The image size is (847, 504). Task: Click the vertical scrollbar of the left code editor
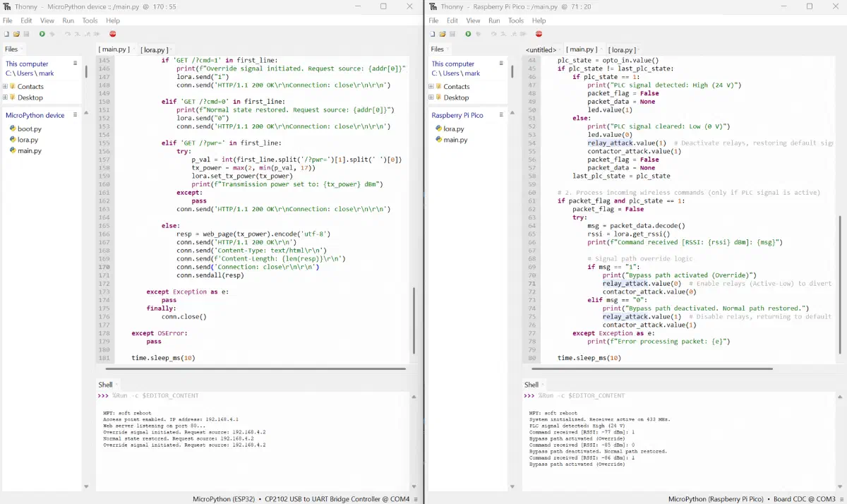(x=414, y=320)
